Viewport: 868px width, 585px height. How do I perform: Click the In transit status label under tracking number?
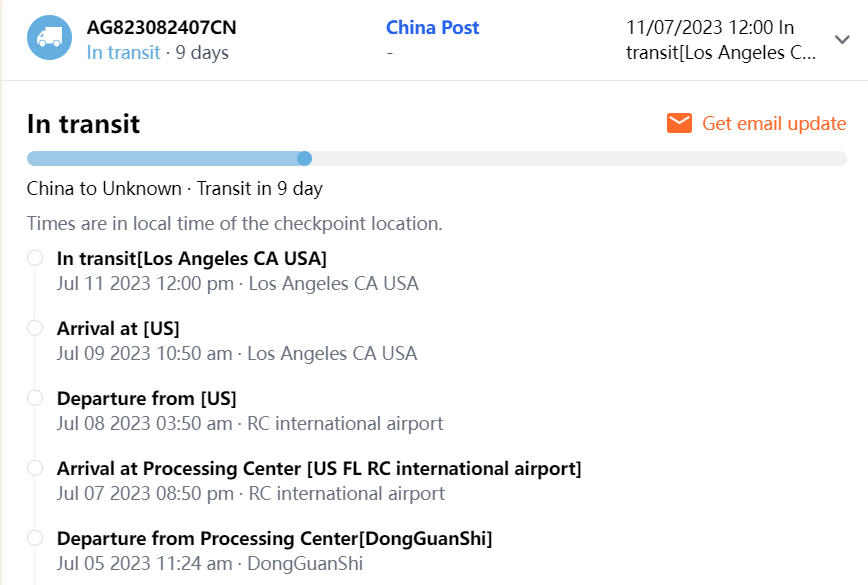pyautogui.click(x=123, y=52)
